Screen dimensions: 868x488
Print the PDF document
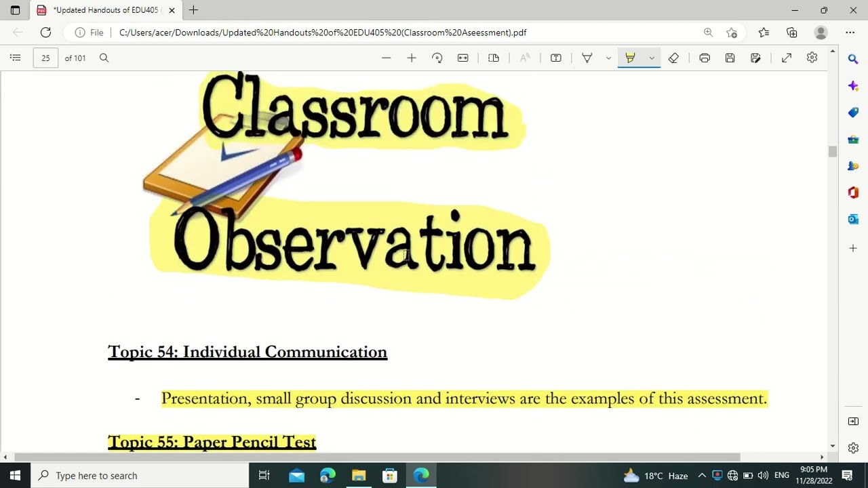tap(705, 58)
